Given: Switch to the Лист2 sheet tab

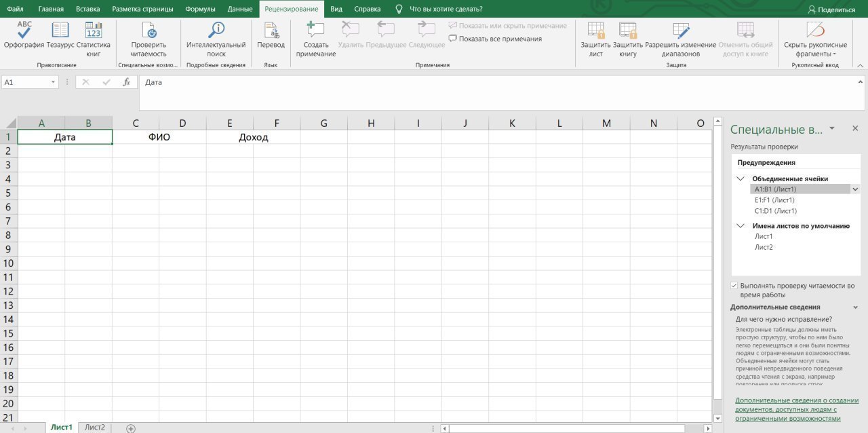Looking at the screenshot, I should [x=94, y=427].
